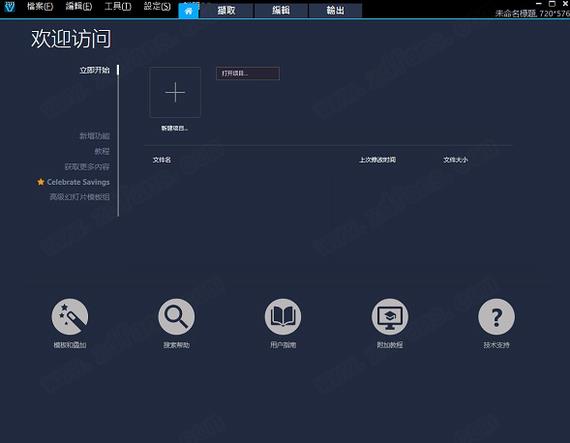This screenshot has height=443, width=570.
Task: Select 高级幻灯片模板组 in the sidebar
Action: (x=80, y=197)
